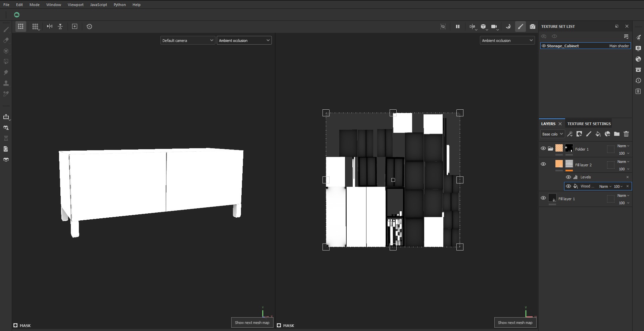This screenshot has width=644, height=331.
Task: Open Fill layer 1 blending mode dropdown
Action: pos(623,196)
